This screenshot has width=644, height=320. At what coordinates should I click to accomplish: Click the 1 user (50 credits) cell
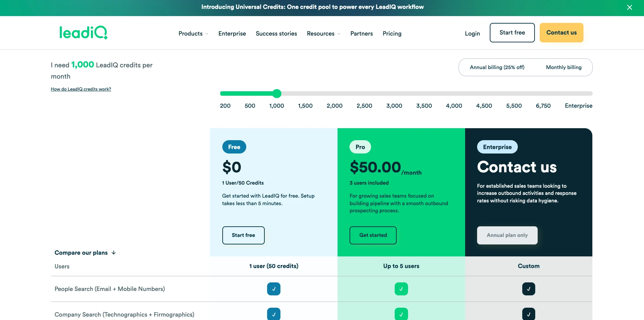[274, 266]
